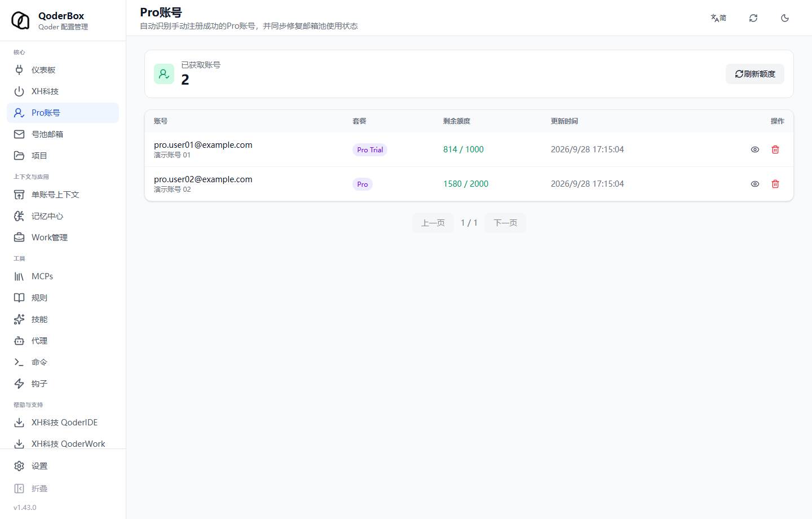Image resolution: width=812 pixels, height=519 pixels.
Task: Click the 剩余额度 column header
Action: point(457,121)
